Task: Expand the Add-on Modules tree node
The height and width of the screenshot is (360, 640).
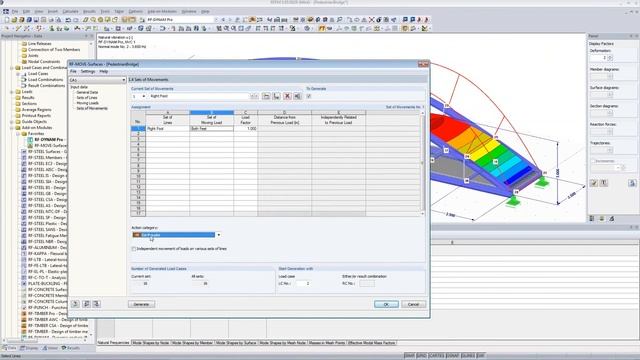Action: click(12, 128)
